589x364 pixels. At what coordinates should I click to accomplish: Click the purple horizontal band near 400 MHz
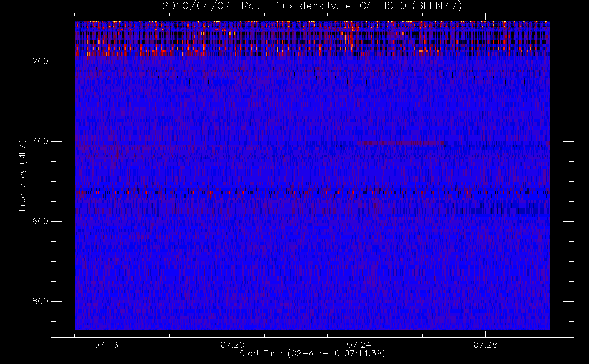point(400,143)
